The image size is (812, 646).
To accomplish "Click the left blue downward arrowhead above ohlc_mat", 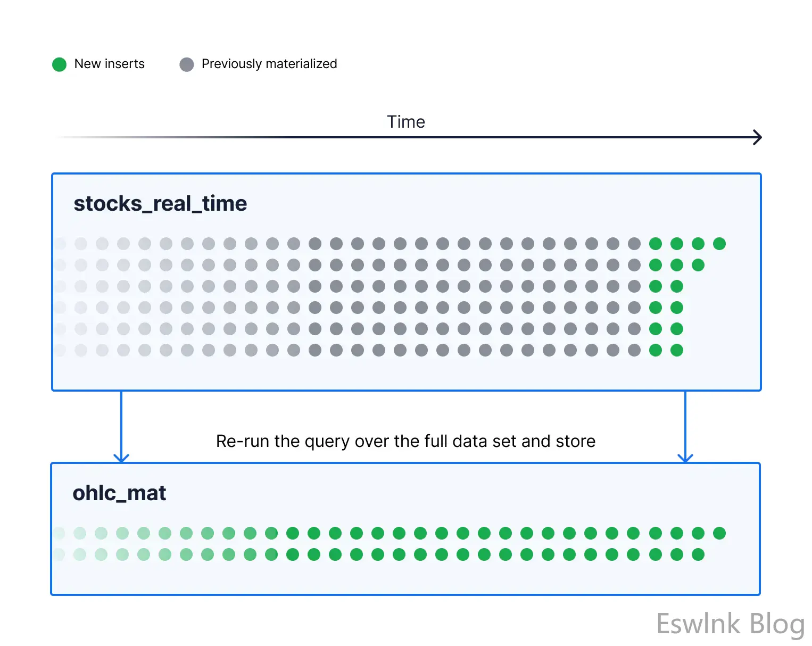I will [x=121, y=458].
